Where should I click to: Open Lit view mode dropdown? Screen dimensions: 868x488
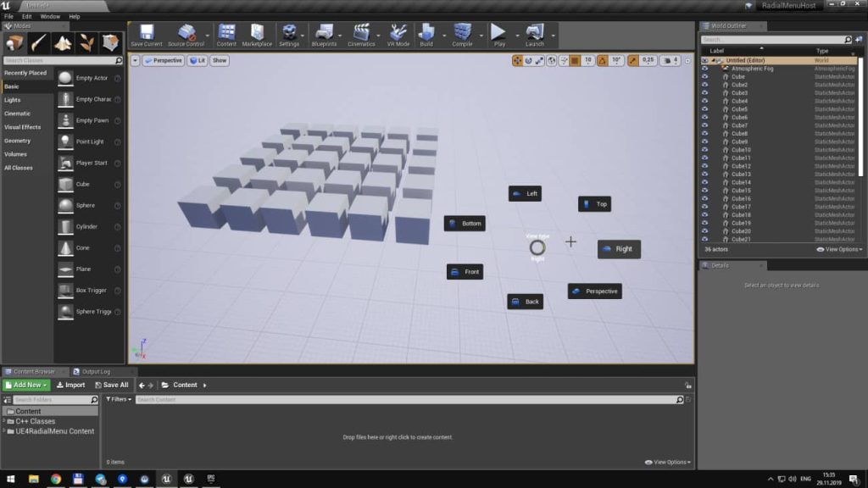click(198, 60)
